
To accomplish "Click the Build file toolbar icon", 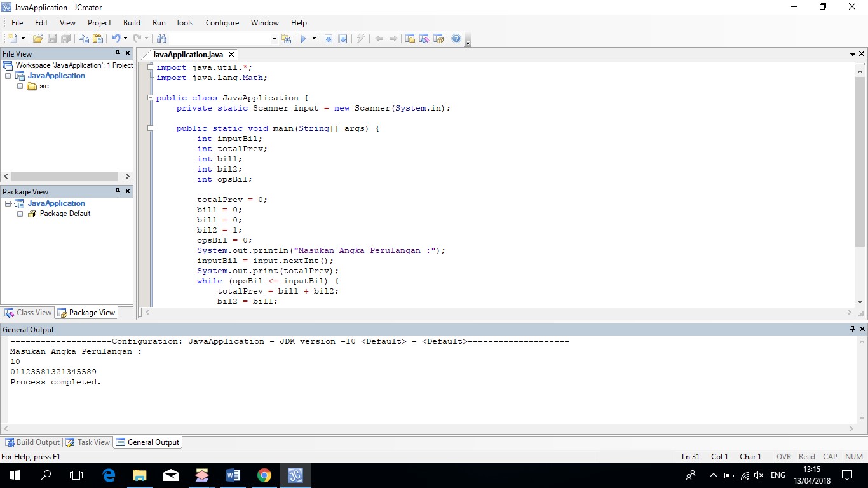I will click(x=329, y=39).
